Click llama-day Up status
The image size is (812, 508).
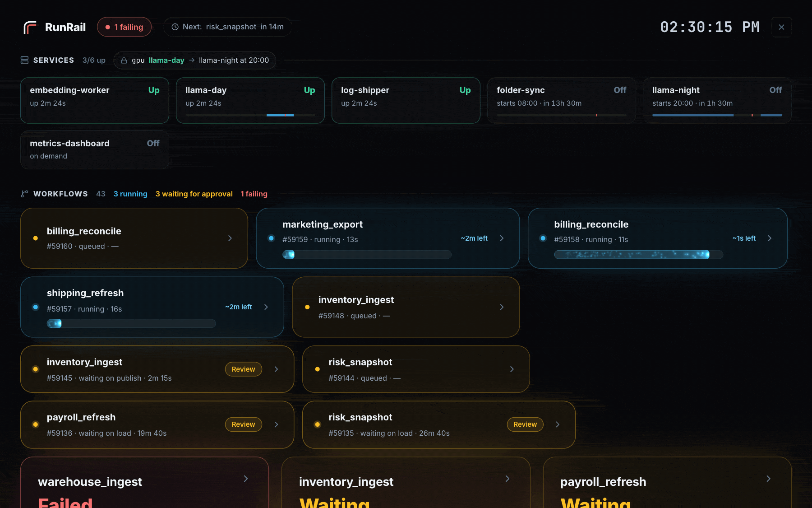tap(309, 90)
